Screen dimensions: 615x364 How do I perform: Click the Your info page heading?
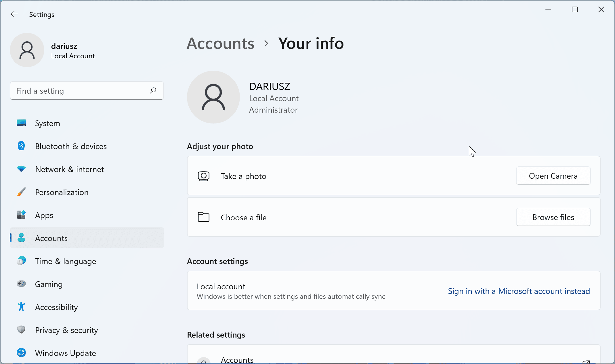coord(311,43)
